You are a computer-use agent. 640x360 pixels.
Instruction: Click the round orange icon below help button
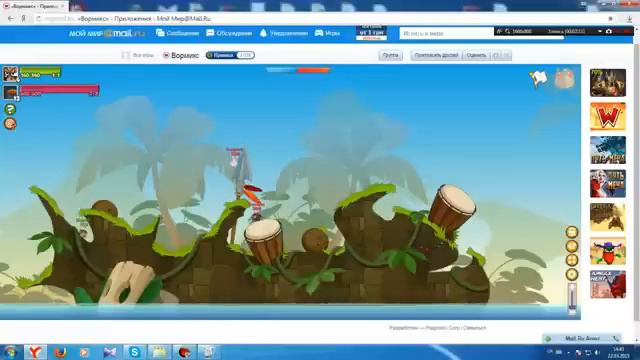(x=10, y=124)
